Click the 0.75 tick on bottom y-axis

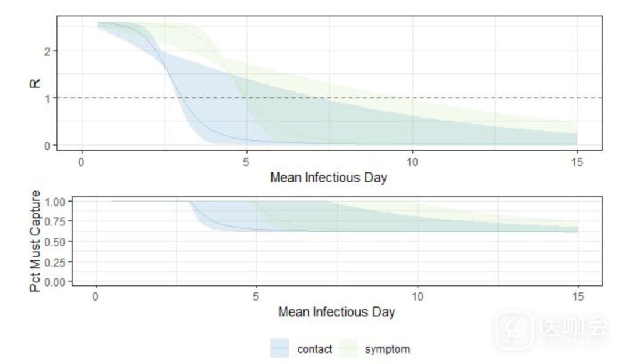(61, 221)
